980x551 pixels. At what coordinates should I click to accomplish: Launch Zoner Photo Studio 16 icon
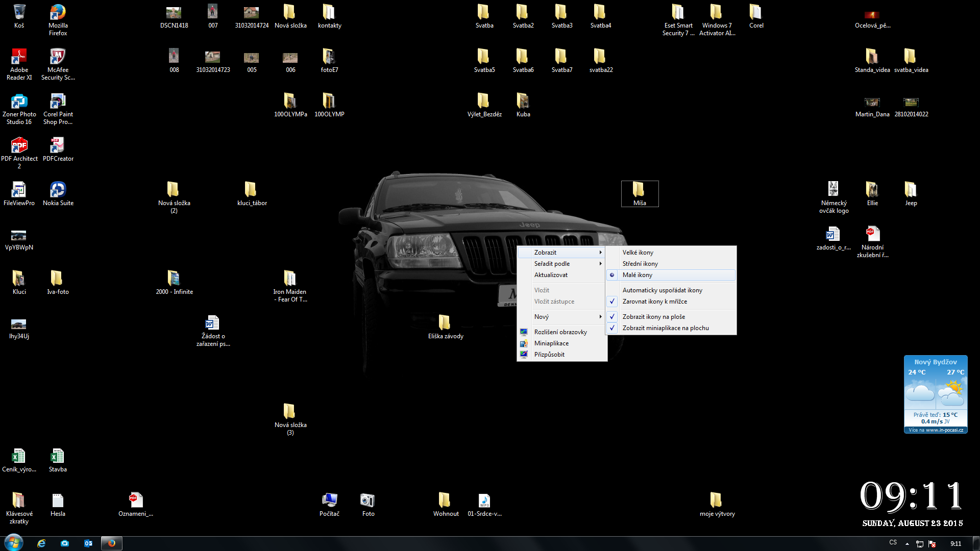click(19, 102)
